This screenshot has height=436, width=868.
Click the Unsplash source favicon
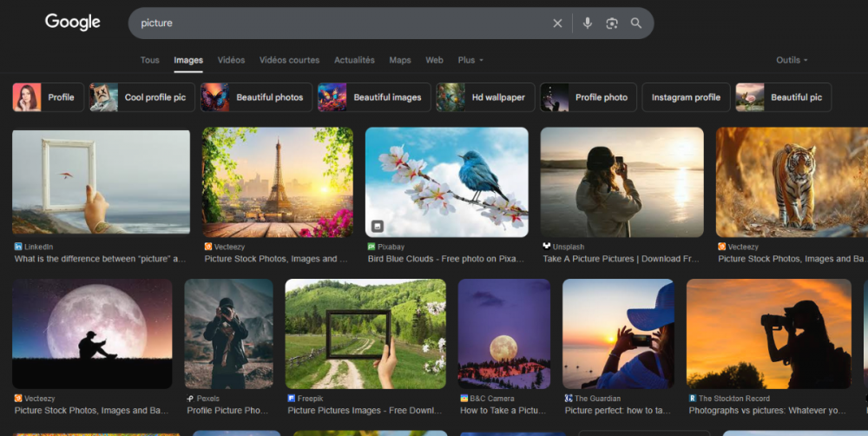click(547, 247)
